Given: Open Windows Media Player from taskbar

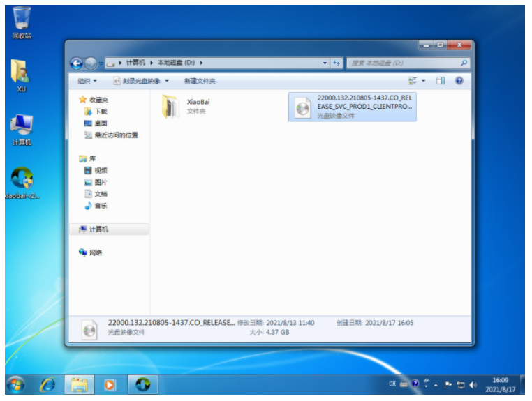Looking at the screenshot, I should [x=110, y=384].
